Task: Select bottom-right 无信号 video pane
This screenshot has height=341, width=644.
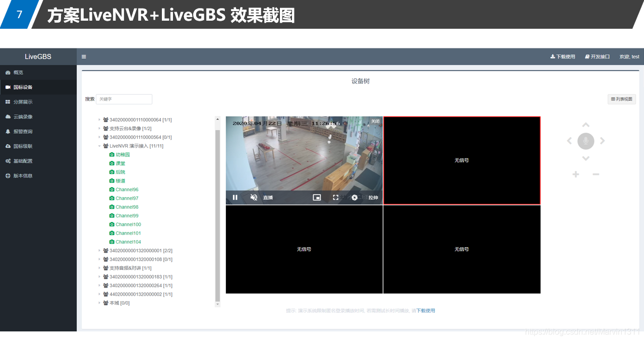Action: coord(462,249)
